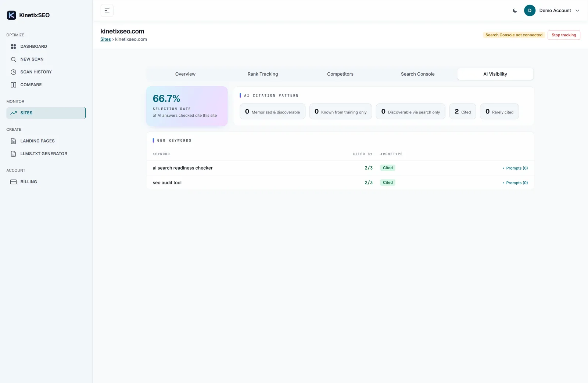Click the KinetixSEO logo icon
This screenshot has width=588, height=383.
[x=11, y=15]
